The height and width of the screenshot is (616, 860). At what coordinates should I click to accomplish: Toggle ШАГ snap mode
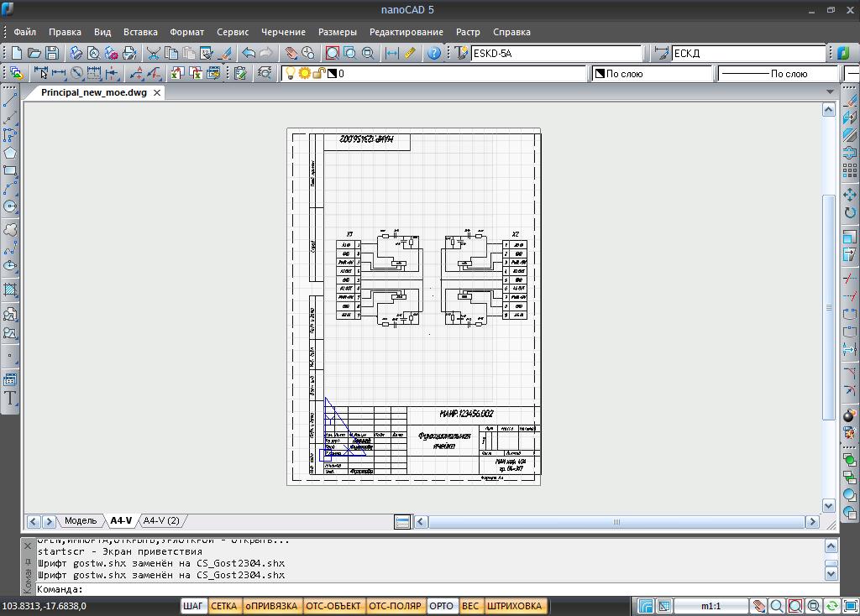point(192,606)
